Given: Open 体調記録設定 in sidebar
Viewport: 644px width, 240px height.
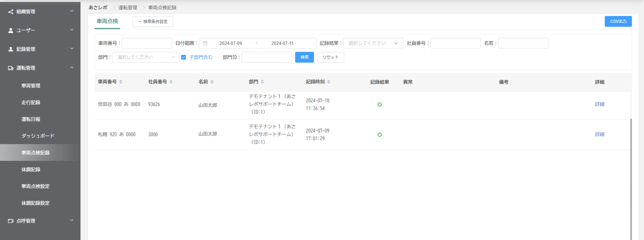Looking at the screenshot, I should 36,203.
